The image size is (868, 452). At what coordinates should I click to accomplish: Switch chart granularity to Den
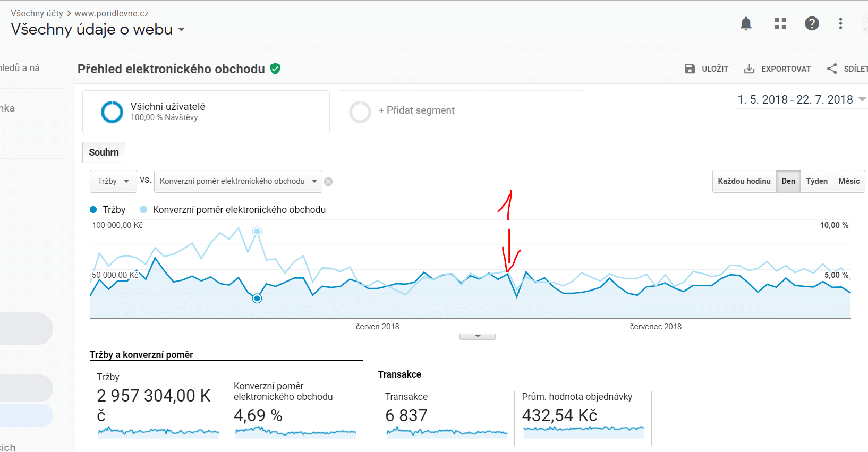788,181
